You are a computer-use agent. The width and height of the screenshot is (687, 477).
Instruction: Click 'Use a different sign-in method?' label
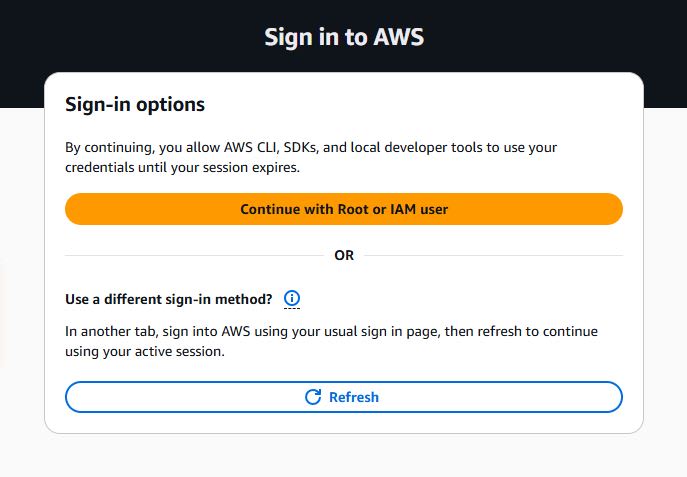(169, 299)
